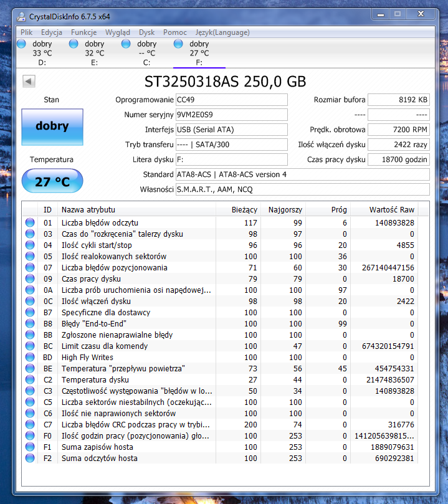Screen dimensions: 448x504
Task: Open the Wygląd menu
Action: [x=118, y=32]
